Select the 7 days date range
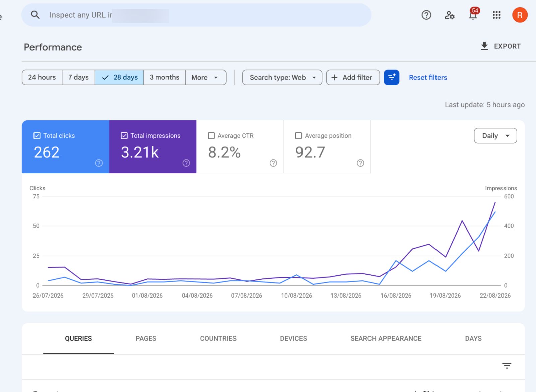 78,77
